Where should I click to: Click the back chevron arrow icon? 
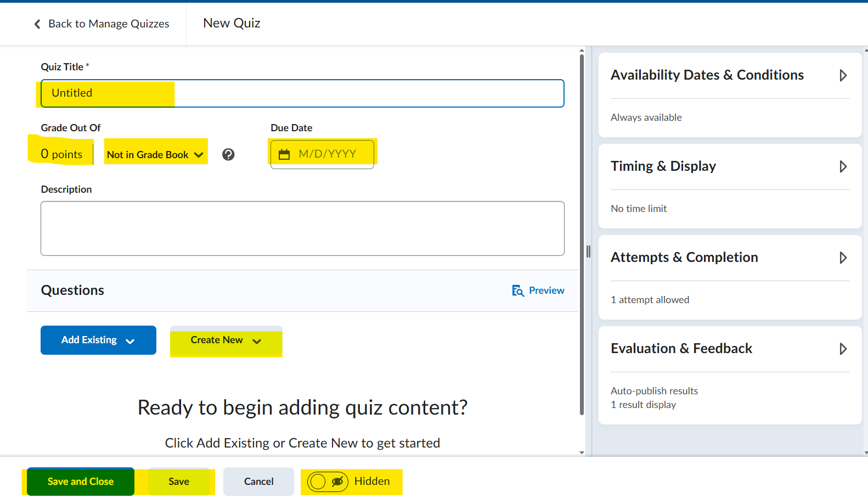click(x=37, y=24)
